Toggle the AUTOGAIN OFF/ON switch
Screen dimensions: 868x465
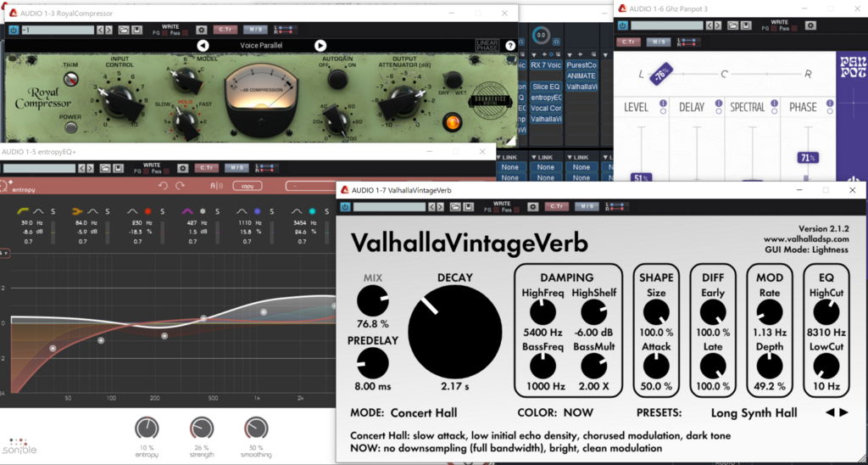pyautogui.click(x=336, y=79)
